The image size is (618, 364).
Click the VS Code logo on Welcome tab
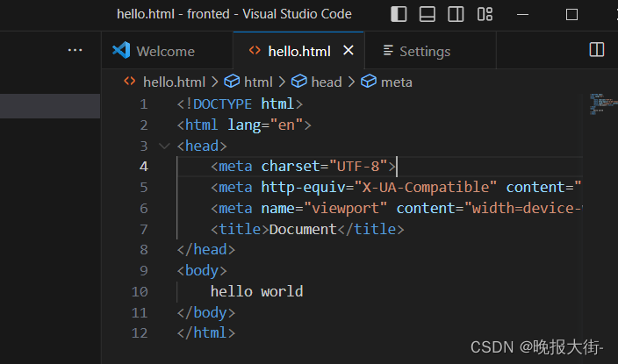click(121, 51)
